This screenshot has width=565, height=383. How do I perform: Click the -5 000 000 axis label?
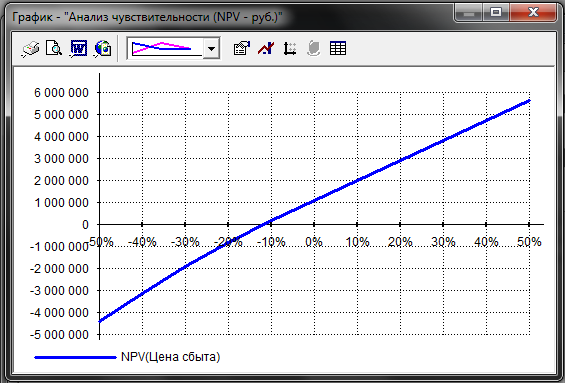pos(59,335)
